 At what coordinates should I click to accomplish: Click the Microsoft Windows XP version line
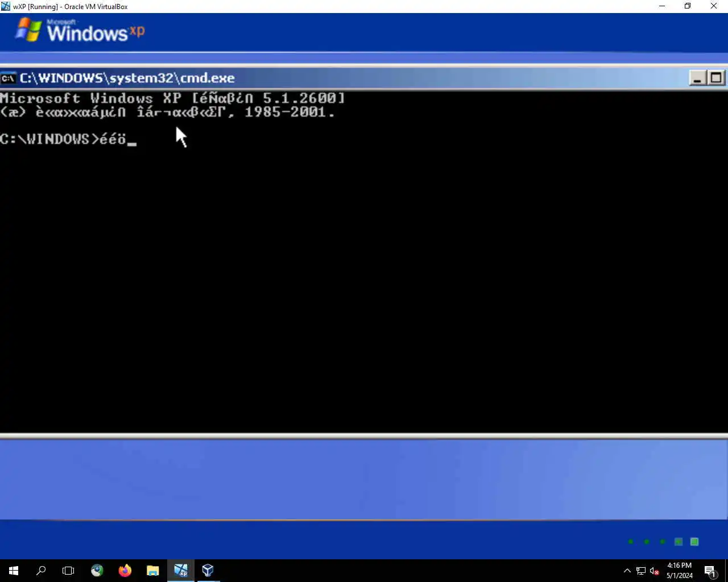pos(173,98)
